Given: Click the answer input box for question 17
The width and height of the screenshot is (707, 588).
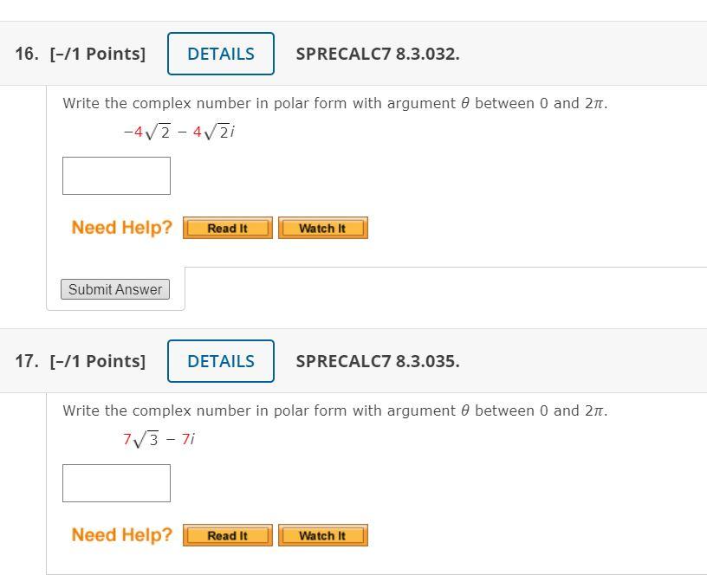Looking at the screenshot, I should click(115, 482).
